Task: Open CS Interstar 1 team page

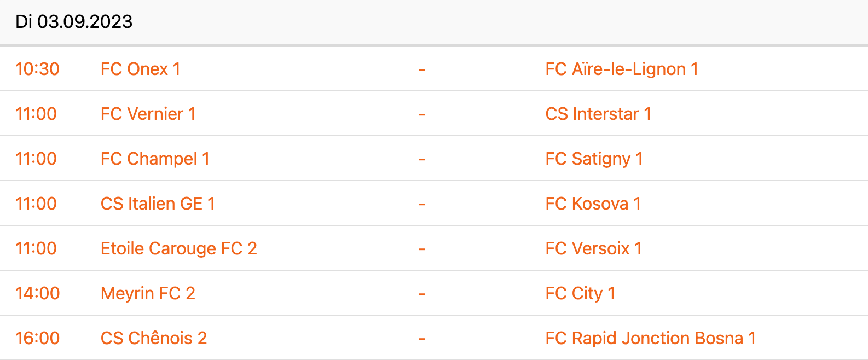Action: [x=598, y=114]
